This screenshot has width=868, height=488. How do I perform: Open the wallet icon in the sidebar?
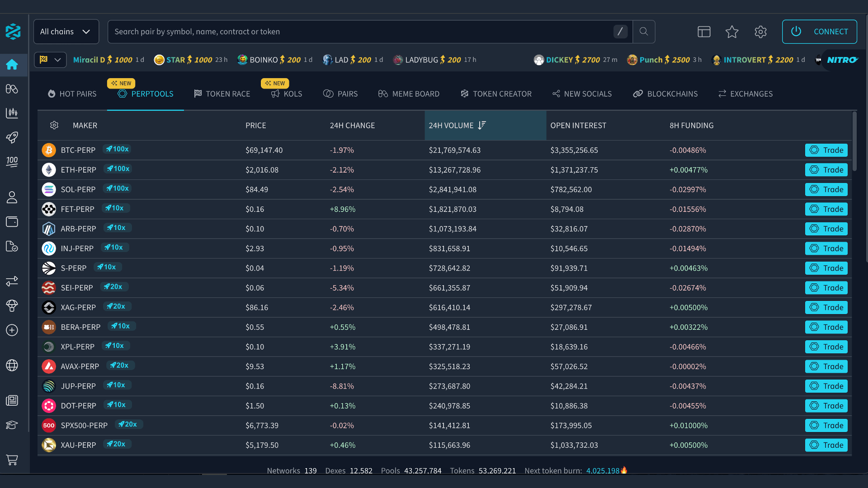(x=12, y=222)
